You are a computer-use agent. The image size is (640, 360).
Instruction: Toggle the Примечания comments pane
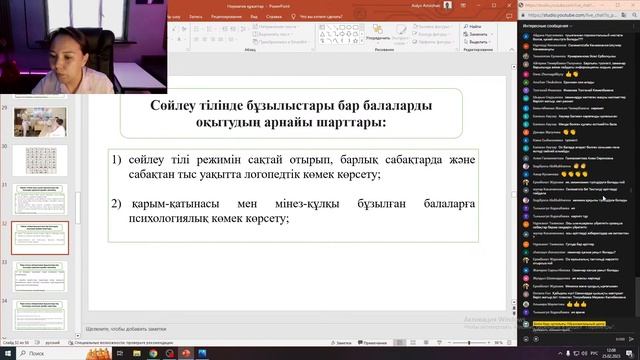372,342
